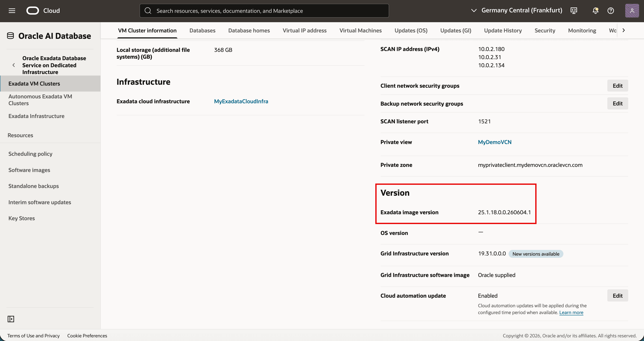Select the SCAN IP 10.0.2.180
This screenshot has height=341, width=644.
[x=491, y=49]
